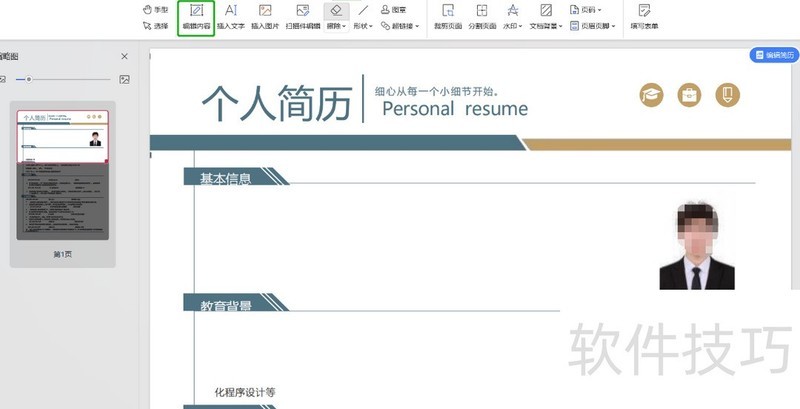Open Header and Footer (页眉页脚) dropdown
This screenshot has width=800, height=409.
click(x=593, y=25)
